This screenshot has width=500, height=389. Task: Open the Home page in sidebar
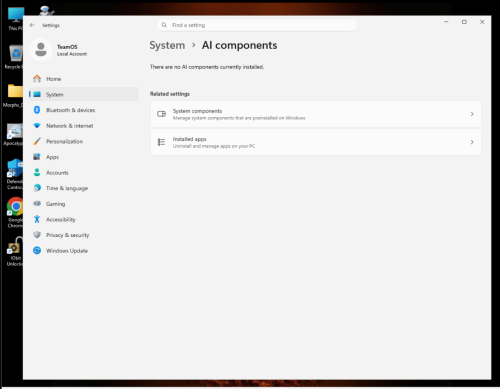click(84, 79)
